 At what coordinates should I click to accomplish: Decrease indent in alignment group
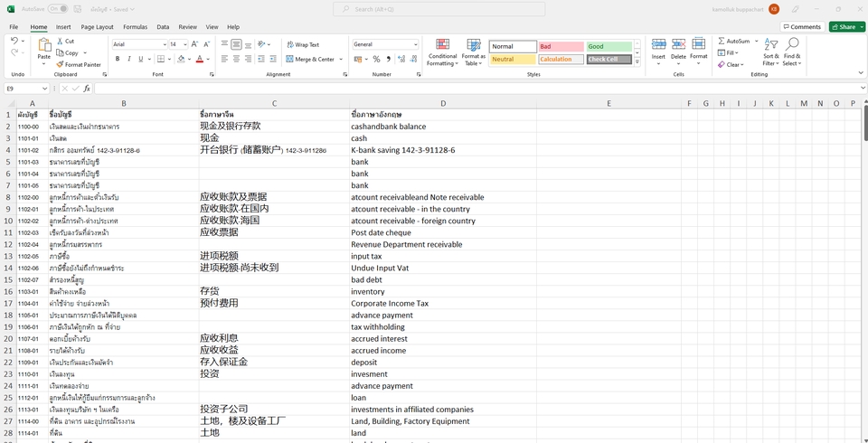click(x=260, y=59)
